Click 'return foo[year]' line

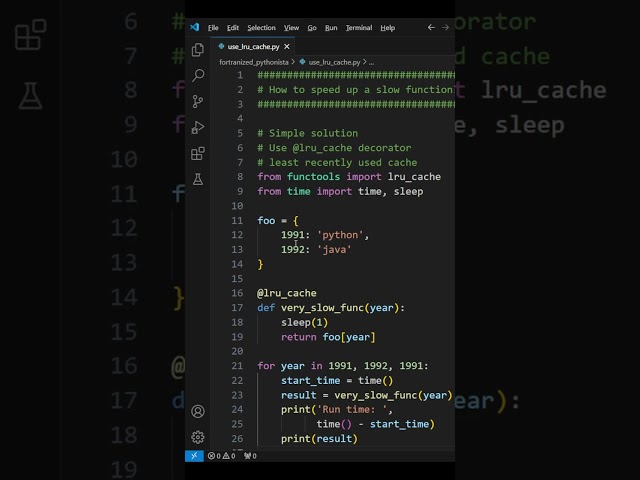[x=328, y=337]
